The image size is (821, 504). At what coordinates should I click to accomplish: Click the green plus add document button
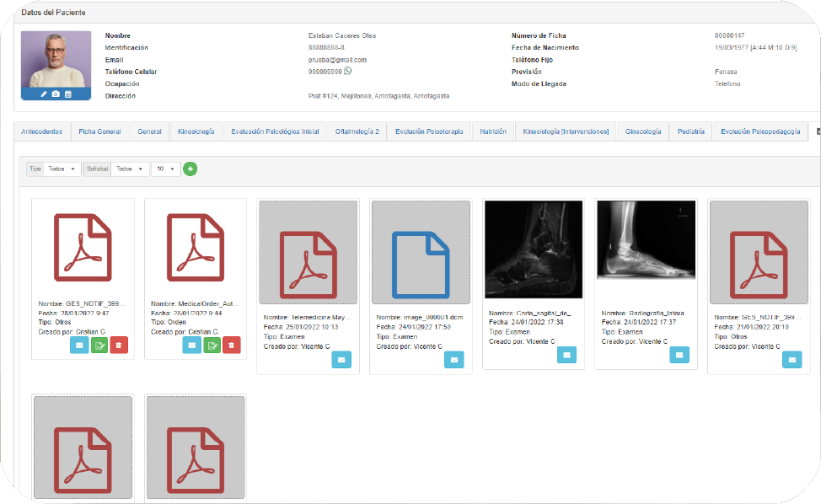(x=190, y=169)
